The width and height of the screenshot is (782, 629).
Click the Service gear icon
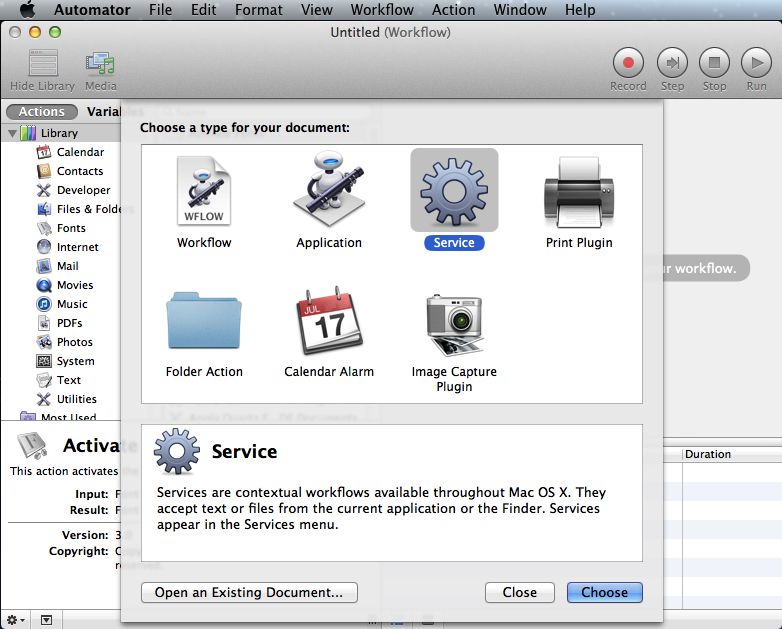tap(454, 191)
